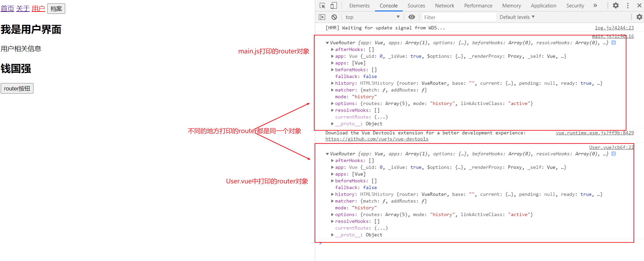Click info badge on second VueRouter object

(x=614, y=154)
